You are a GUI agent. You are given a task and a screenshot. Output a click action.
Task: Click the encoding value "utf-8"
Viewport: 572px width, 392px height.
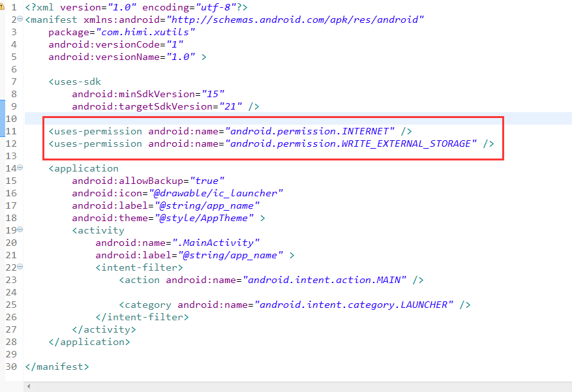216,7
